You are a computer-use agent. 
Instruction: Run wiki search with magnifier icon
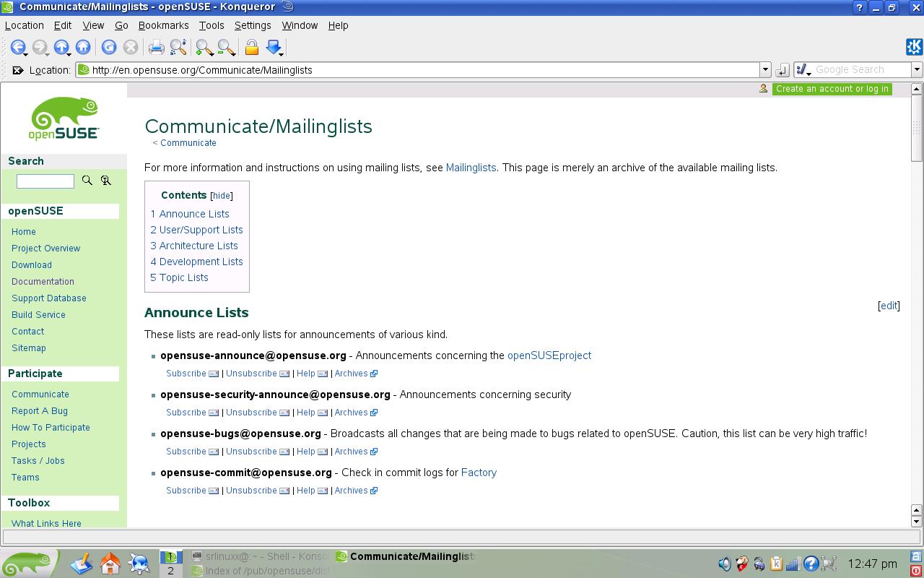[87, 181]
